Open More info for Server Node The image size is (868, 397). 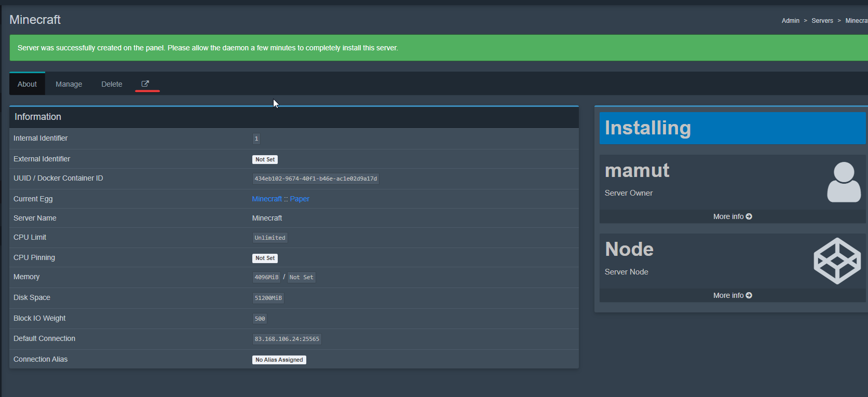(x=728, y=295)
